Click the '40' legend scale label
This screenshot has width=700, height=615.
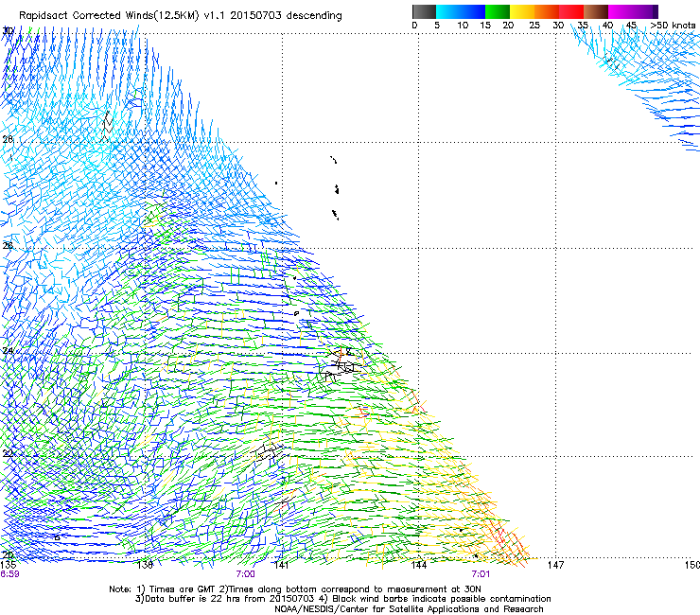[607, 26]
